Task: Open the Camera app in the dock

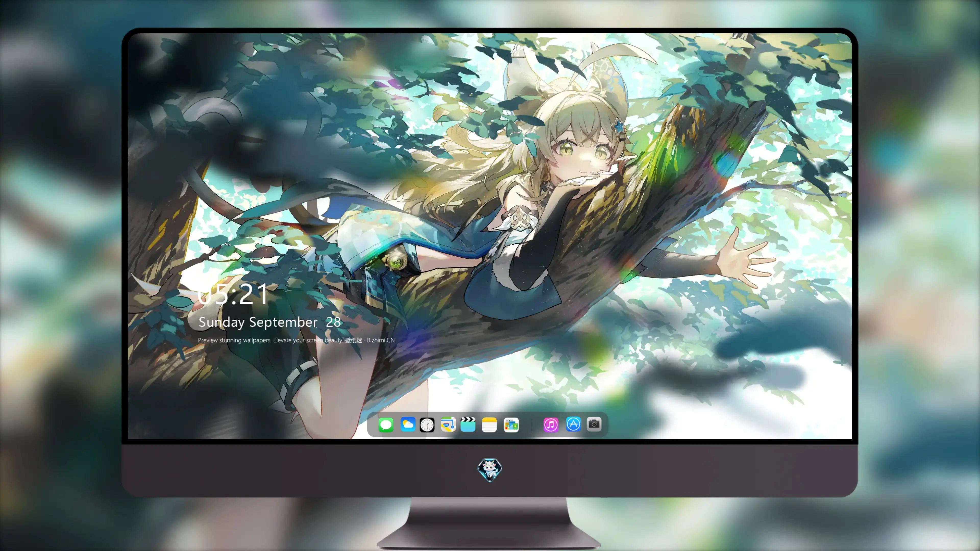Action: (x=594, y=424)
